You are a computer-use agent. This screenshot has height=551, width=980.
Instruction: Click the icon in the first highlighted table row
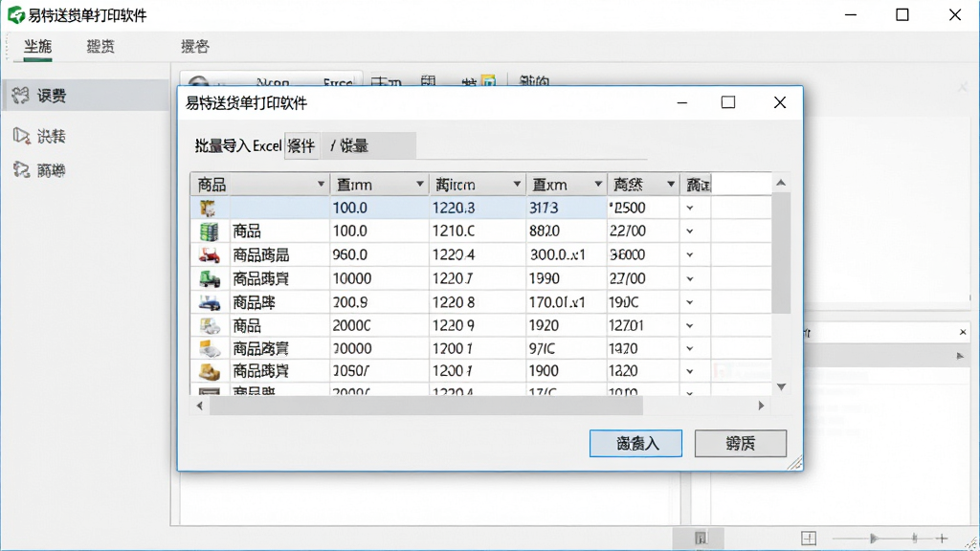(208, 208)
